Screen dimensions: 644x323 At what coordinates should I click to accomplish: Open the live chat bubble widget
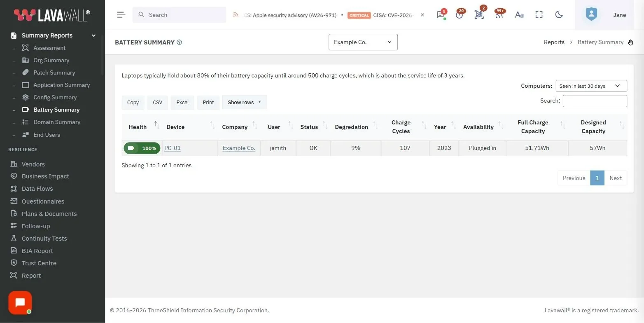tap(20, 303)
